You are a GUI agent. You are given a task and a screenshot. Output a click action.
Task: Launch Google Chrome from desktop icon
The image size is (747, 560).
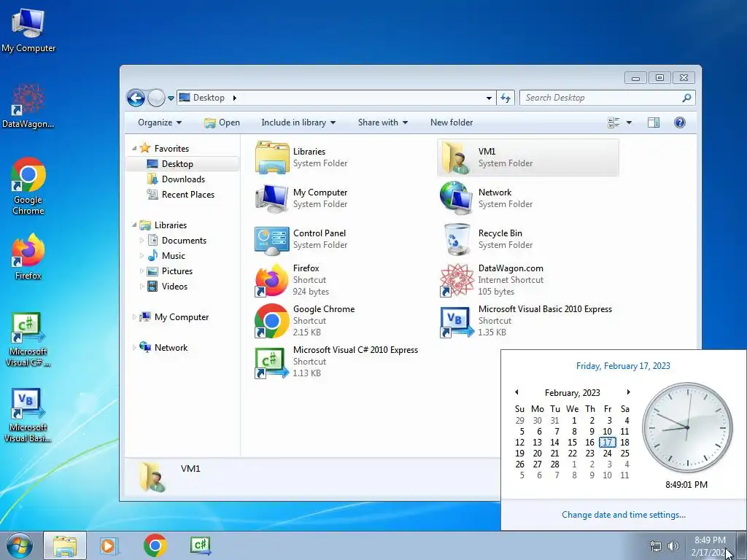point(28,186)
